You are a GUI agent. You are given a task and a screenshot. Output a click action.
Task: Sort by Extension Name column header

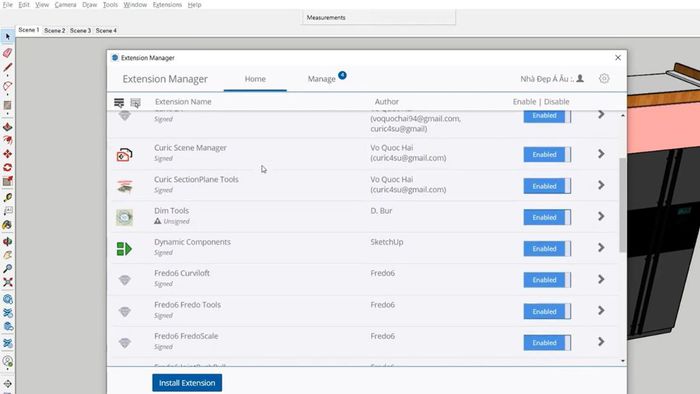pos(183,102)
